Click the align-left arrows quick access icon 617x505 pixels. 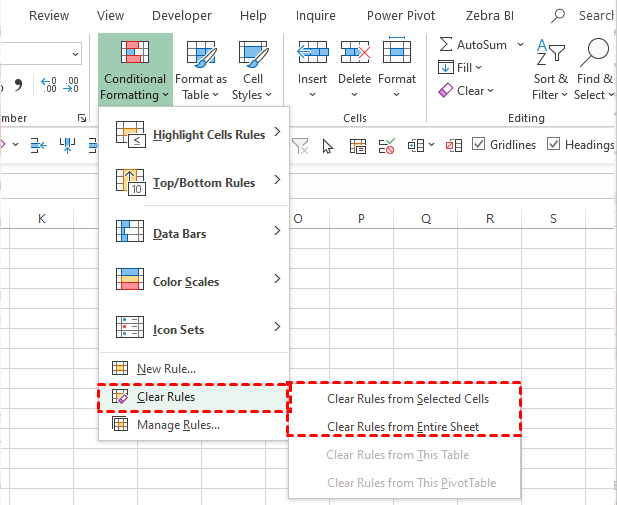coord(39,145)
